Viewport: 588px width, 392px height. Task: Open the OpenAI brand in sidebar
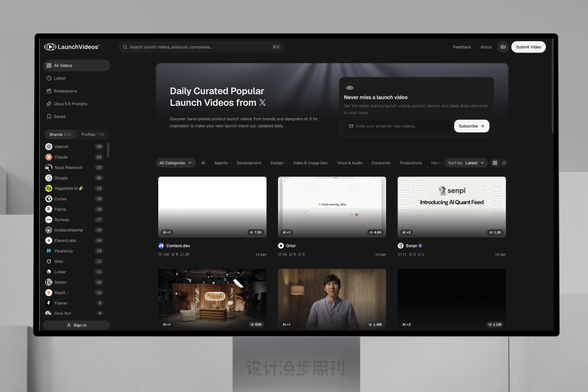(74, 147)
